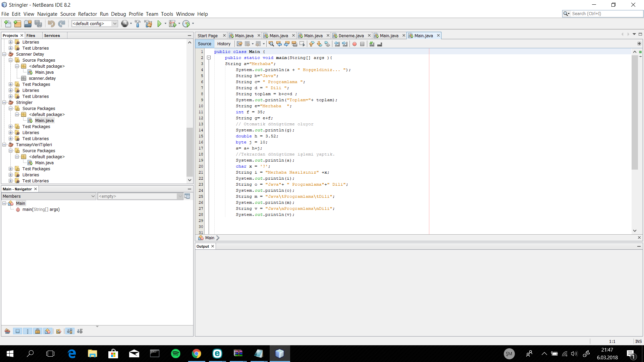Screen dimensions: 644x362
Task: Start macro recording red circle button
Action: pos(355,44)
